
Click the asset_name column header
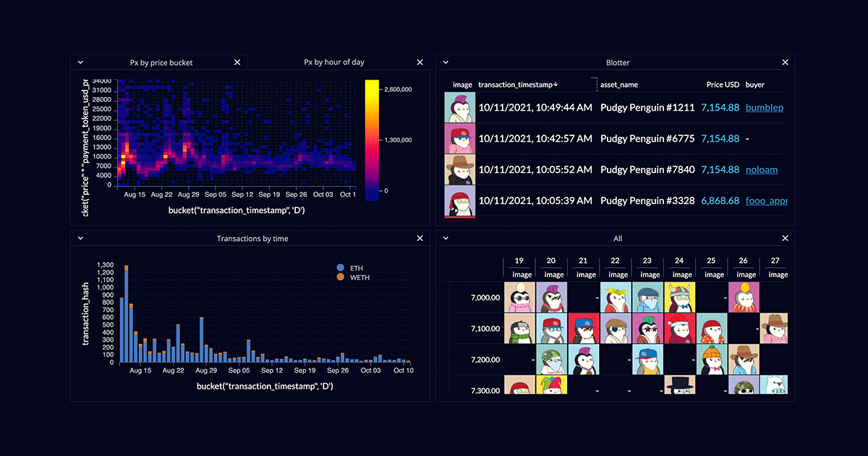tap(619, 85)
